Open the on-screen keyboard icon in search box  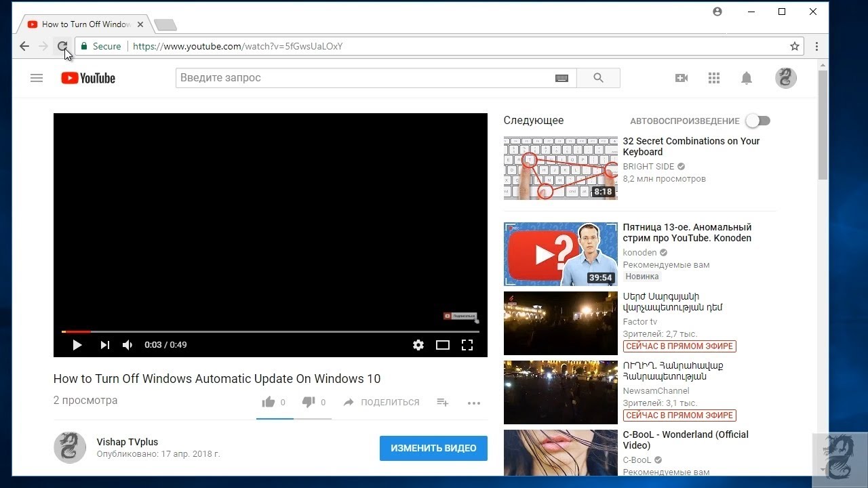click(x=561, y=78)
